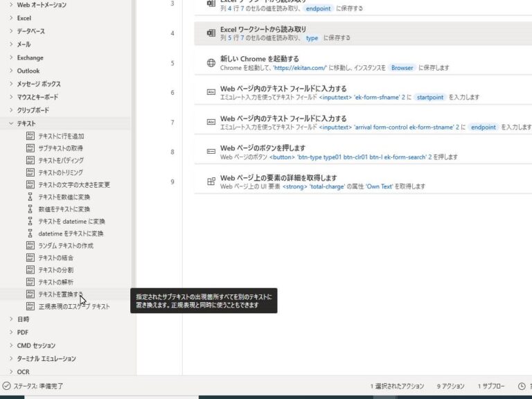Screen dimensions: 532x399
Task: Click text field icon on step 6
Action: click(x=211, y=92)
